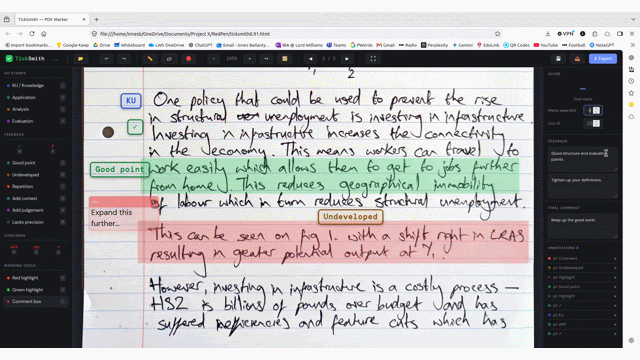Open the browser downloads icon
Image resolution: width=640 pixels, height=360 pixels.
tap(547, 34)
